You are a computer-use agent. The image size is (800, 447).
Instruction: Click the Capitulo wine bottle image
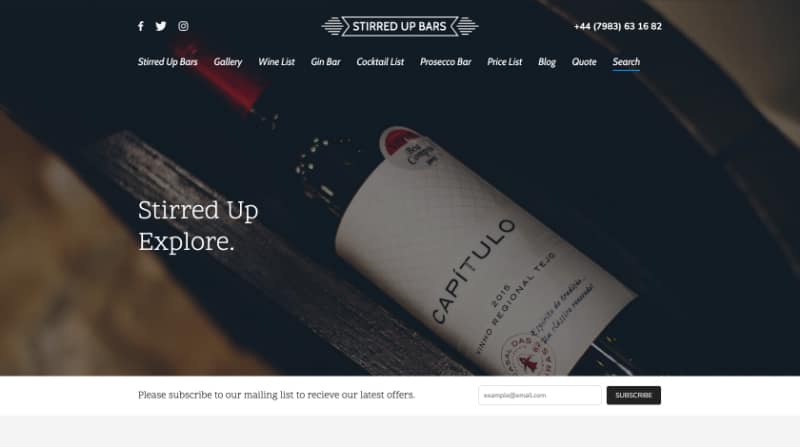[x=459, y=245]
